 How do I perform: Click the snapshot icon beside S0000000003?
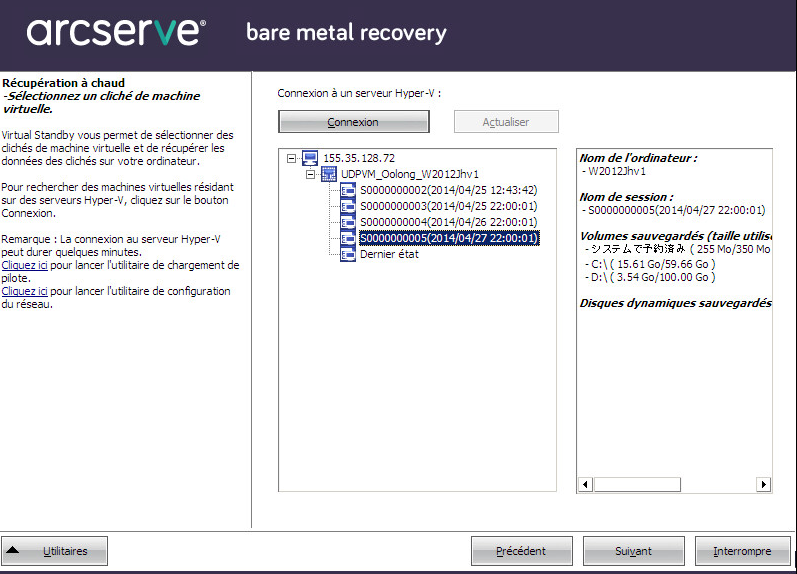click(348, 206)
